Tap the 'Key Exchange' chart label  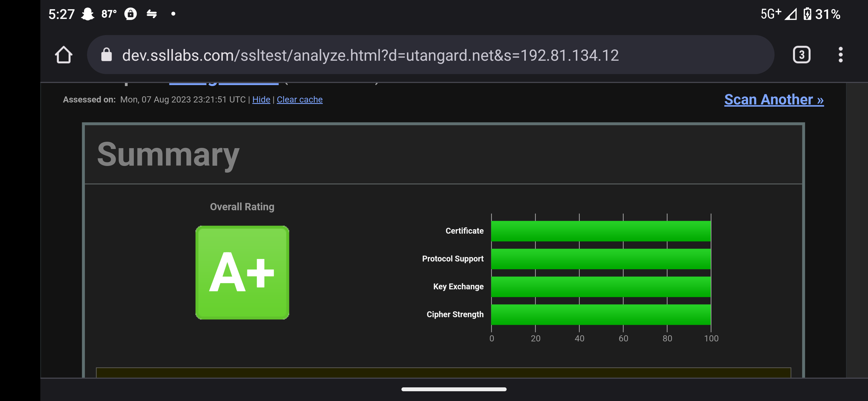458,286
